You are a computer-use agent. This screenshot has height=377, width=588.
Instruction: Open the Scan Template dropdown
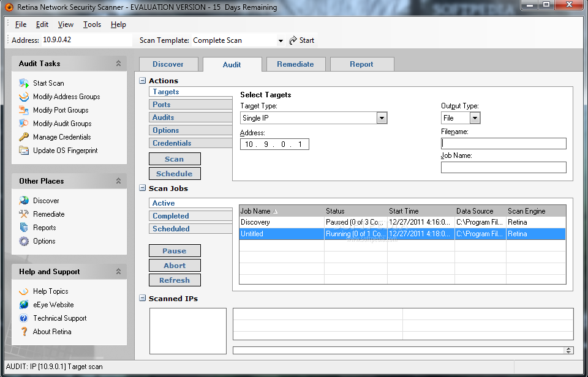[x=281, y=40]
